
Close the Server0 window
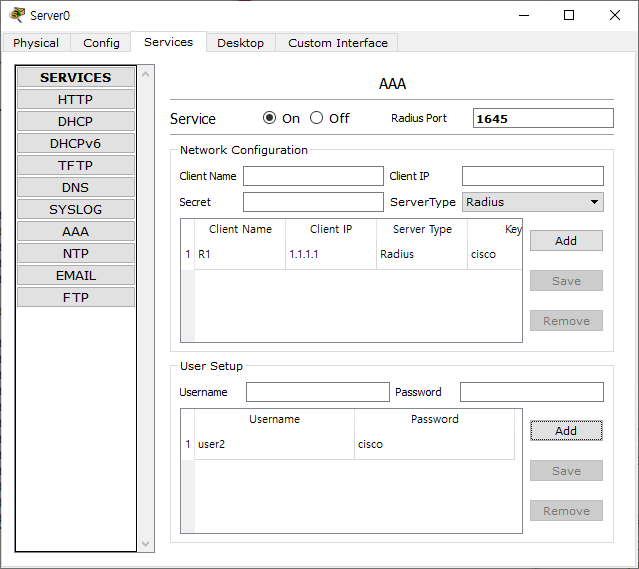[x=615, y=15]
